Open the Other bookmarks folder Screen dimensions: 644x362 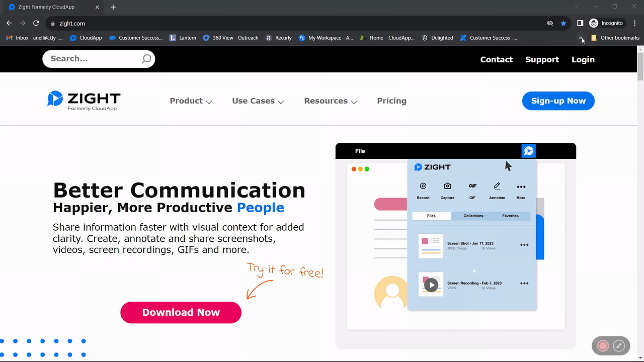click(615, 38)
